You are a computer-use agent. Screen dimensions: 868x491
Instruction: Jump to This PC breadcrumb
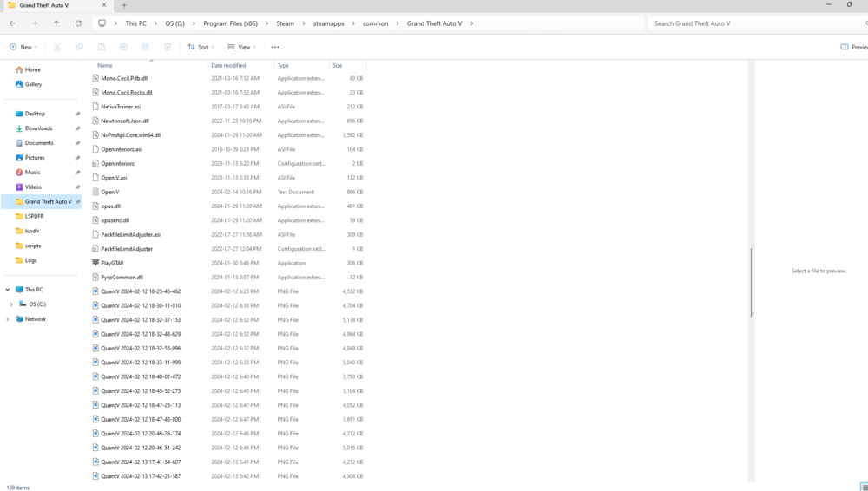click(135, 23)
